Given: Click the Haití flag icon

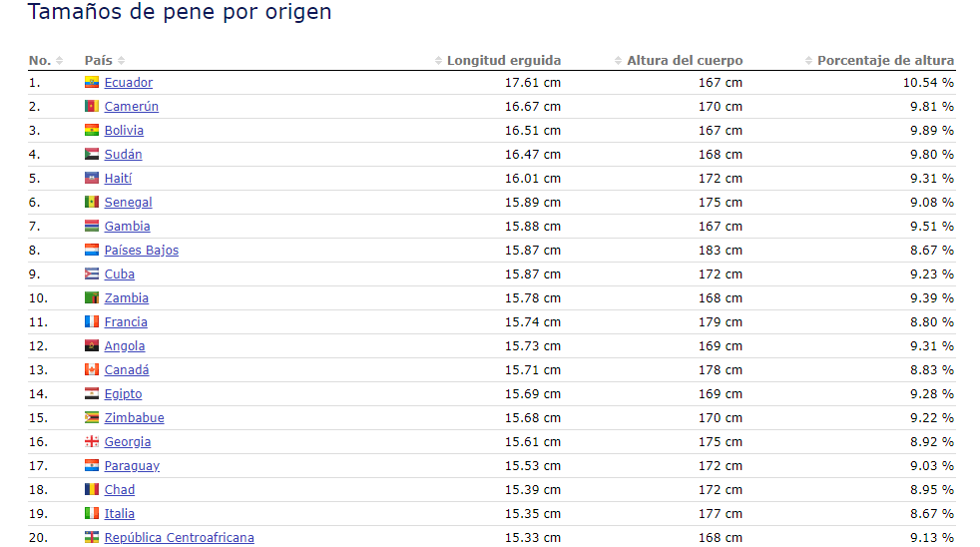Looking at the screenshot, I should tap(92, 179).
